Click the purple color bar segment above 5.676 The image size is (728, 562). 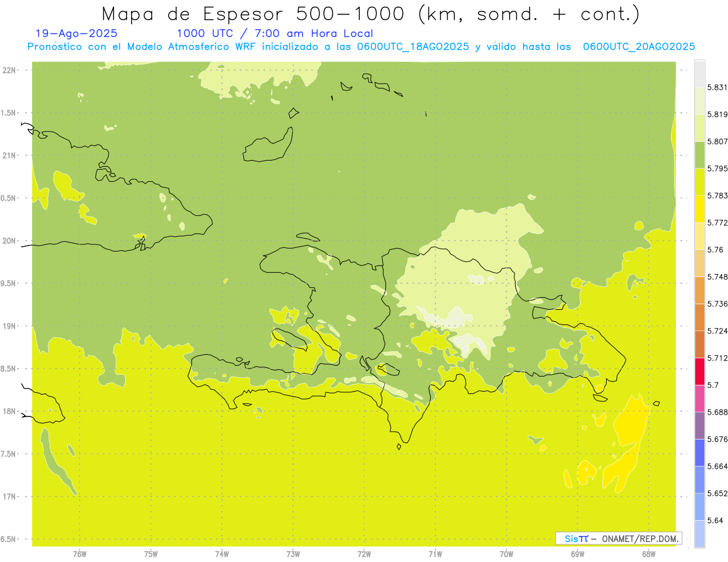point(699,426)
